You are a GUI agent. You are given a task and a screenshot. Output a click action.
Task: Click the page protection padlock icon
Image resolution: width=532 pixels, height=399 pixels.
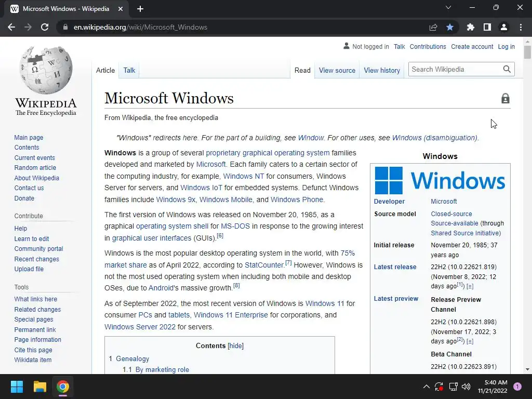pos(505,98)
